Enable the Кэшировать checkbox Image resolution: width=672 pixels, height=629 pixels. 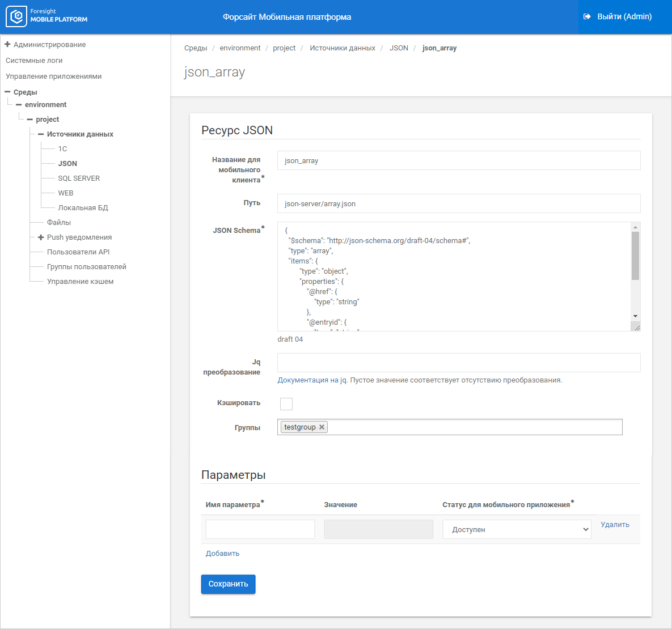coord(286,403)
